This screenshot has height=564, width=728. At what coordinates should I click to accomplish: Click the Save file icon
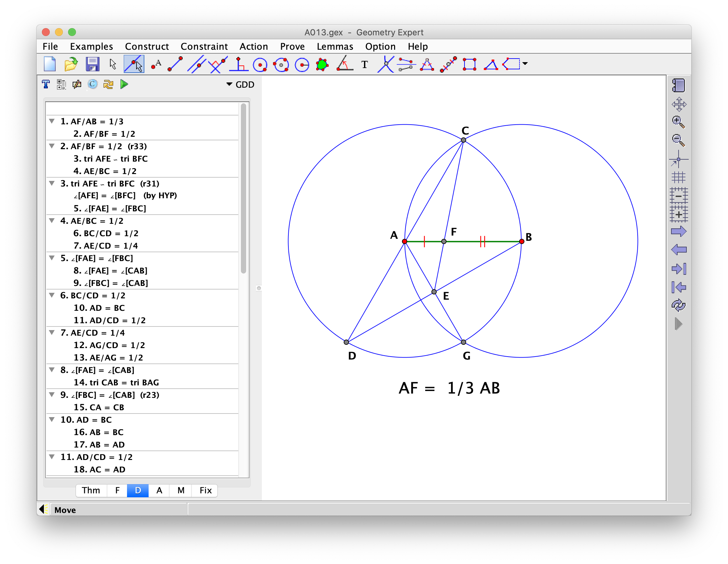[x=92, y=64]
